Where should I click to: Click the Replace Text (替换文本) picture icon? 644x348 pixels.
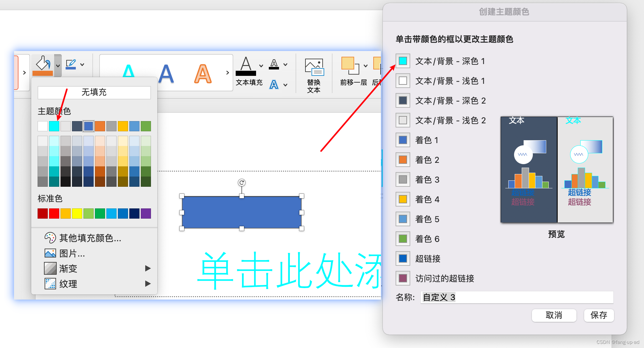(314, 67)
